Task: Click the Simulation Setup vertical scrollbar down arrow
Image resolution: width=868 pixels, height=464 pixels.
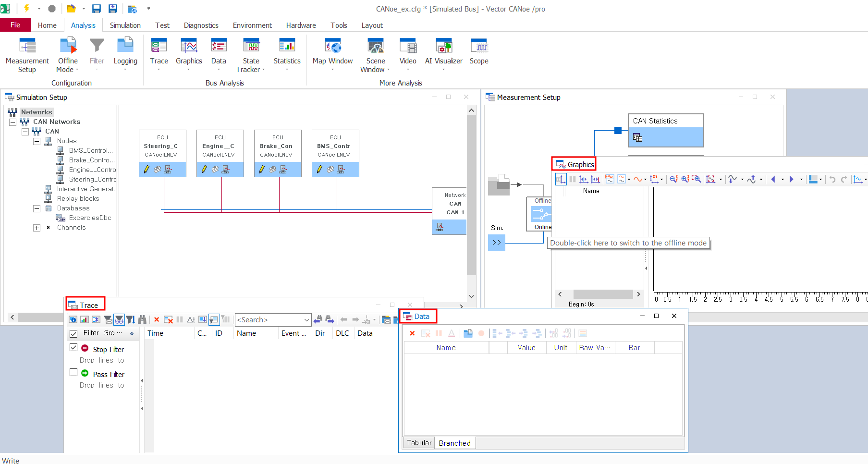Action: (471, 296)
